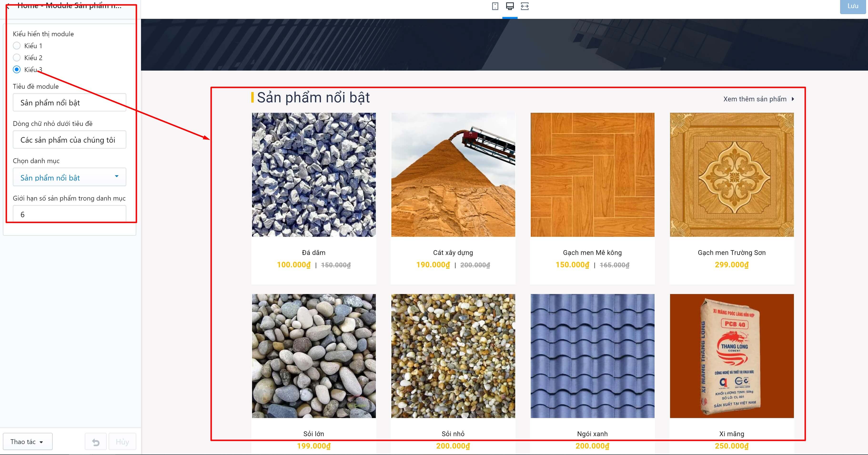Click arrow next to Xem thêm sản phẩm

click(793, 99)
